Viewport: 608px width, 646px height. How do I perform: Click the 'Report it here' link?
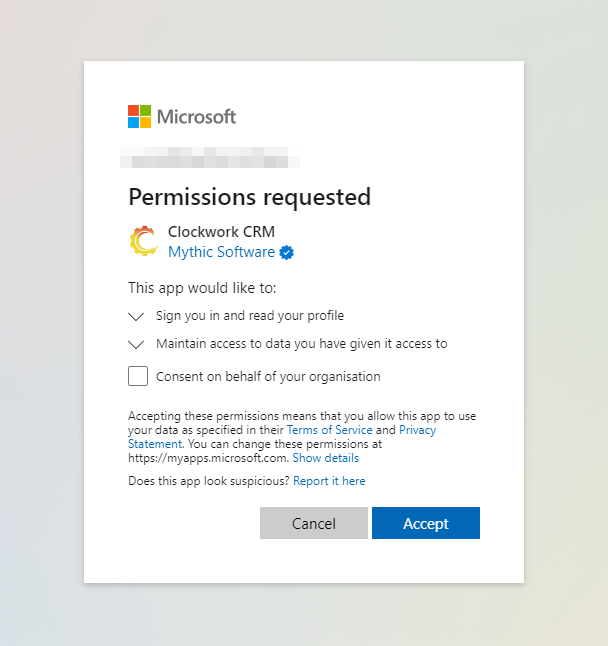329,481
